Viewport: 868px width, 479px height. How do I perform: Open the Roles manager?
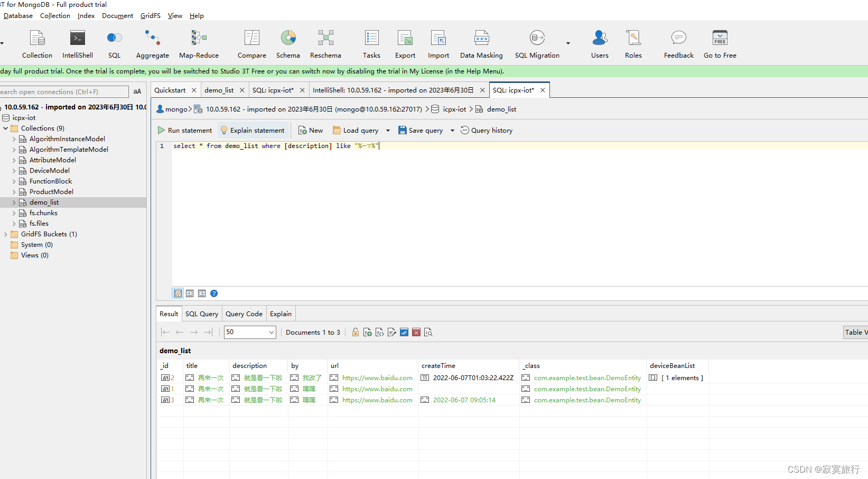[x=633, y=44]
